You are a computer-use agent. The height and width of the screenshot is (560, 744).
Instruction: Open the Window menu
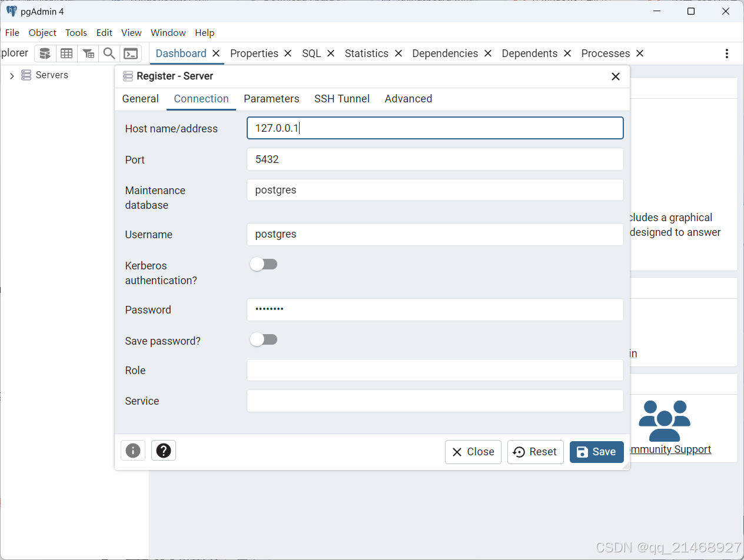click(168, 33)
